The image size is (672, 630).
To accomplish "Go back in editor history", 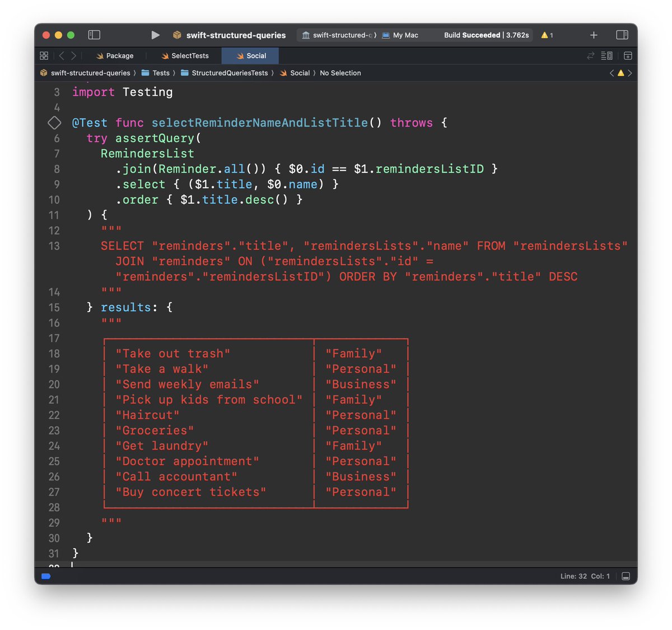I will (x=62, y=55).
